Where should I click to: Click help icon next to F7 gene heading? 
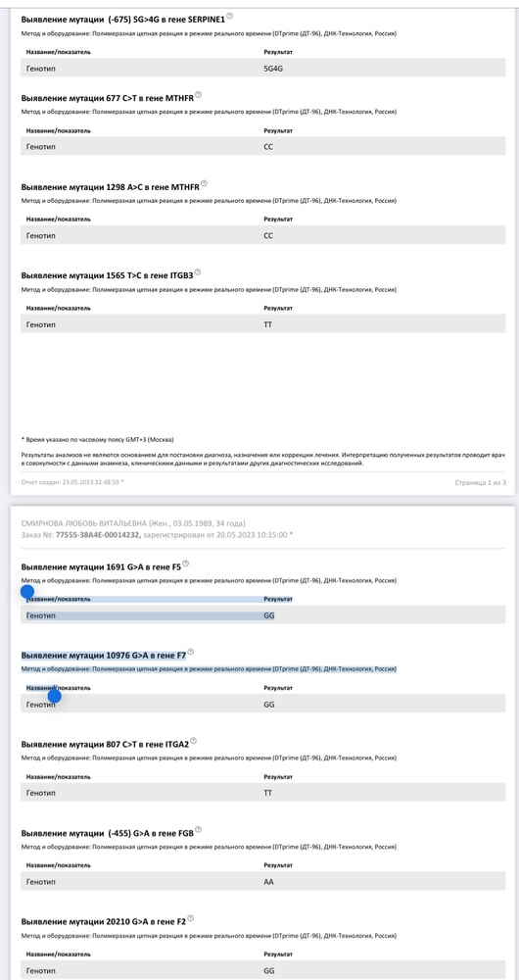tap(191, 652)
